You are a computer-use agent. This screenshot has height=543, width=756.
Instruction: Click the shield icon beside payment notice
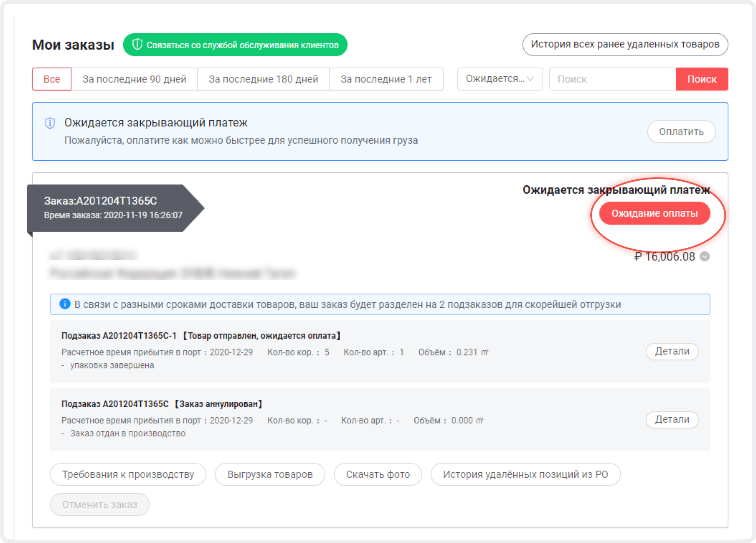click(x=50, y=123)
